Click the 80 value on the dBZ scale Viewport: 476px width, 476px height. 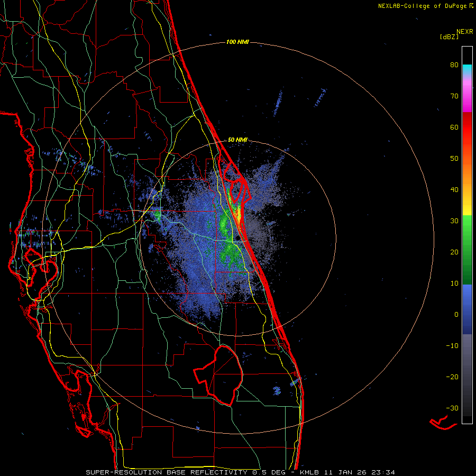coord(454,65)
